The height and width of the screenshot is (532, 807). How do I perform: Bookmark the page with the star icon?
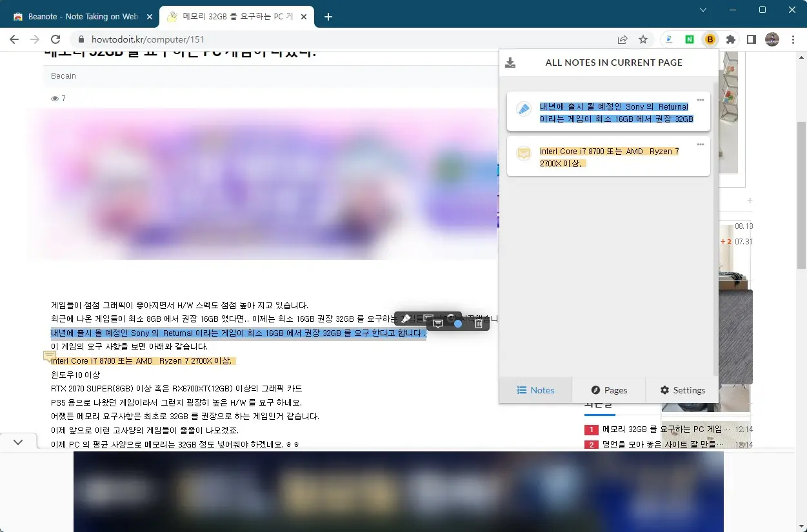pyautogui.click(x=643, y=39)
